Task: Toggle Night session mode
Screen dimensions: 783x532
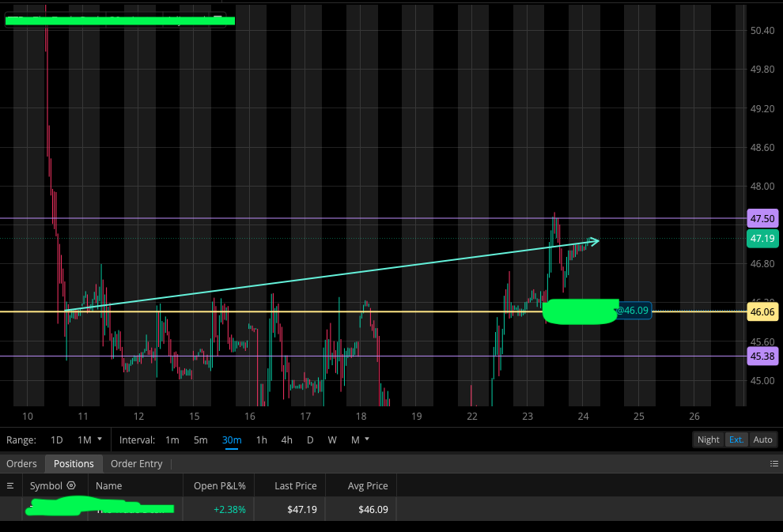Action: [708, 440]
